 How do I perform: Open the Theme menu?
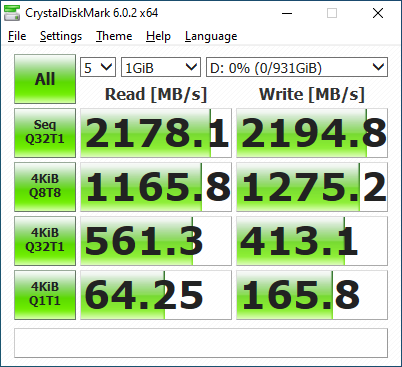pos(114,36)
